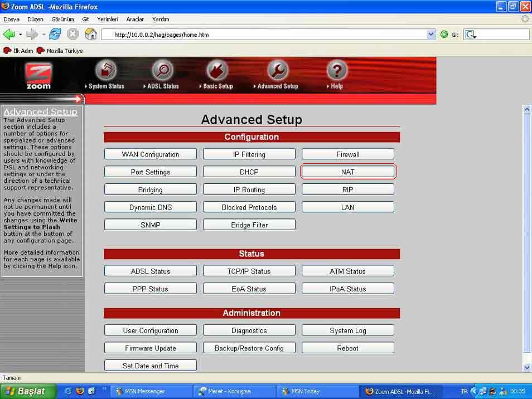This screenshot has height=399, width=532.
Task: Switch to MSN Messenger taskbar item
Action: (x=151, y=391)
